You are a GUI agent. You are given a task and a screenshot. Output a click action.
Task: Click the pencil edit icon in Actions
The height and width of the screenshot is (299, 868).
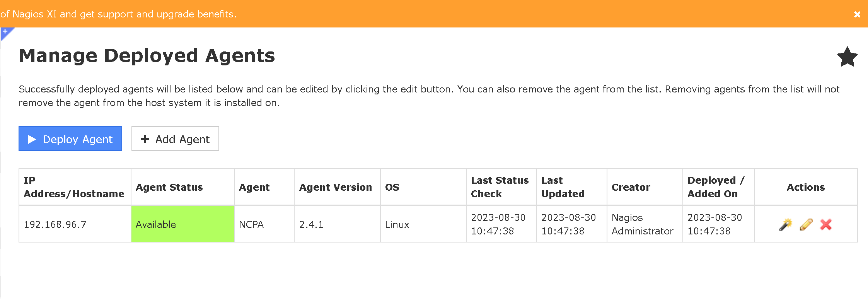point(806,224)
